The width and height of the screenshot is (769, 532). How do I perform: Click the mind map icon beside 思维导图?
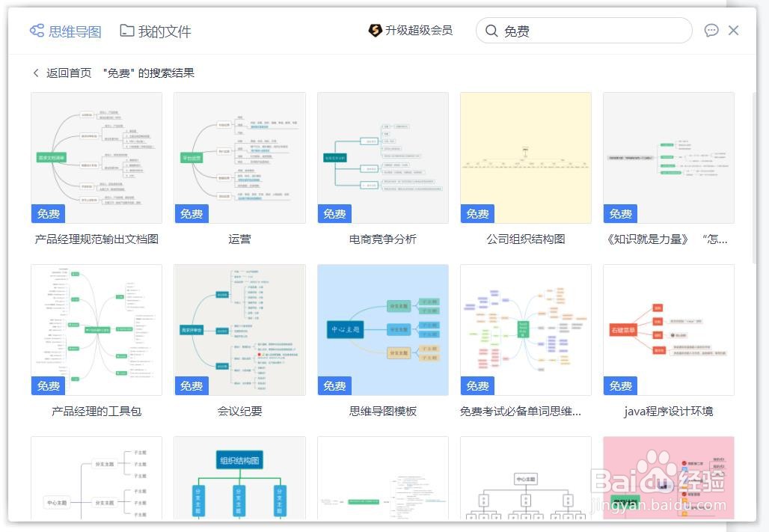point(37,31)
